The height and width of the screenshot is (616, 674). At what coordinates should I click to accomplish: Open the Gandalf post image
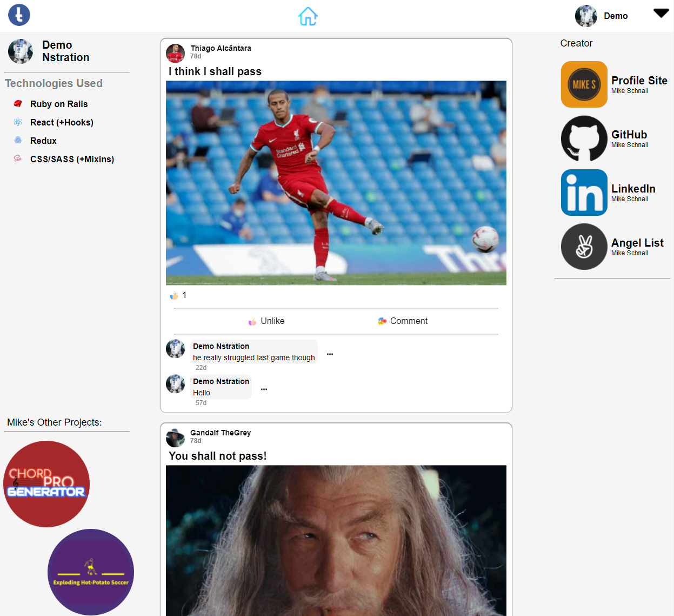coord(336,540)
